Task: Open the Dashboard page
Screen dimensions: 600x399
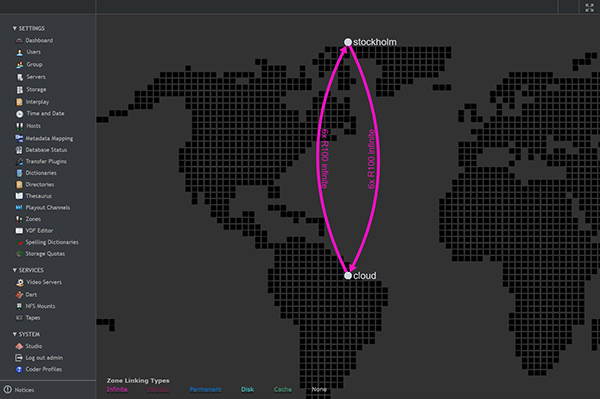Action: click(x=39, y=41)
